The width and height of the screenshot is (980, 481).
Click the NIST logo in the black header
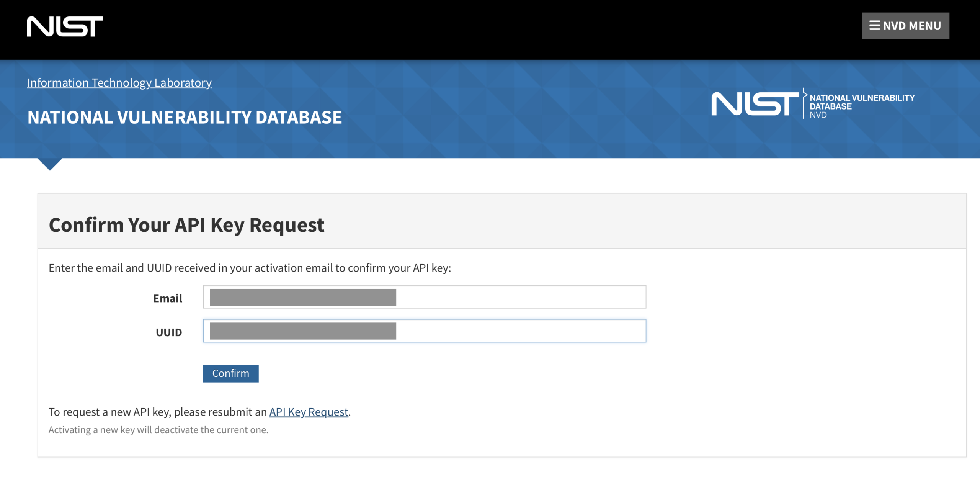click(x=65, y=26)
